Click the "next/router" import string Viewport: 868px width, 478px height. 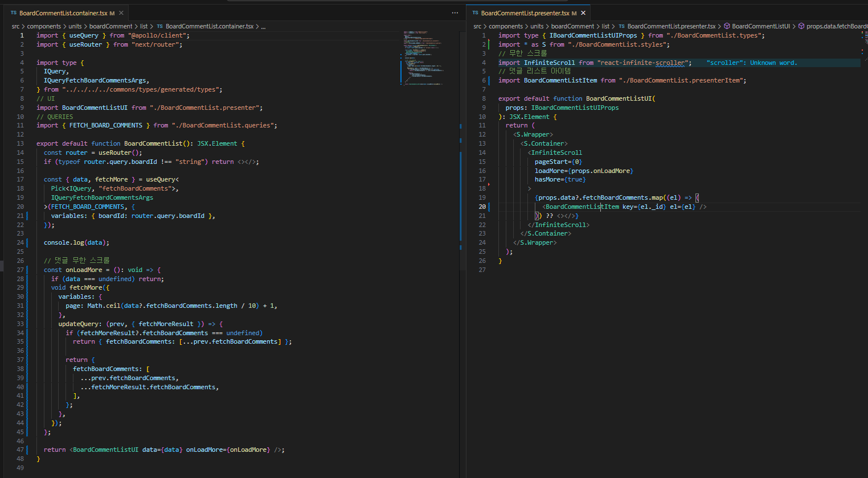[155, 44]
